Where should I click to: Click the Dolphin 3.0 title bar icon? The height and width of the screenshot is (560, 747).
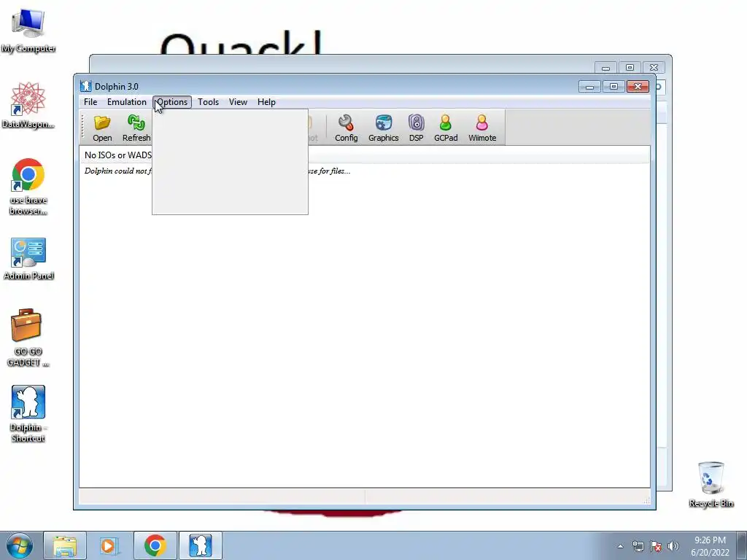(x=86, y=86)
